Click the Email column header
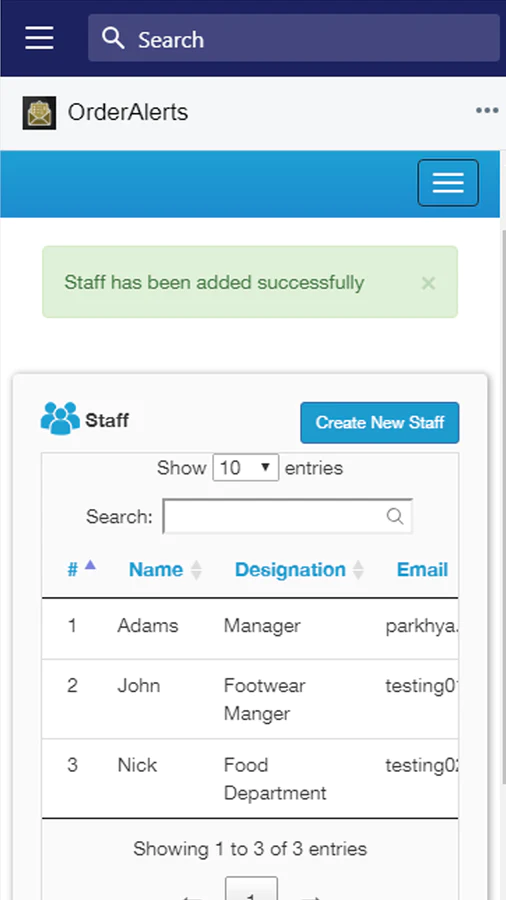This screenshot has width=506, height=900. [x=422, y=569]
